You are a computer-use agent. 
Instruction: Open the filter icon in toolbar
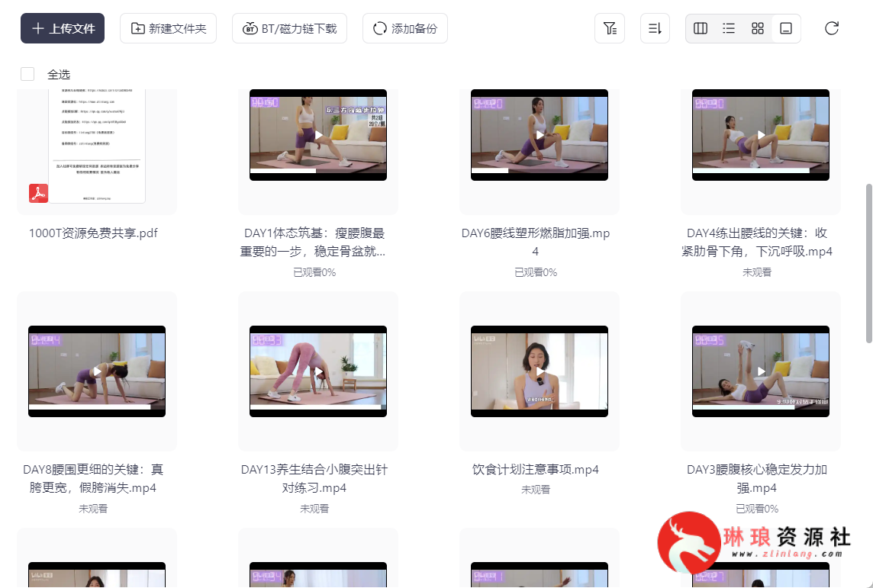pyautogui.click(x=610, y=28)
